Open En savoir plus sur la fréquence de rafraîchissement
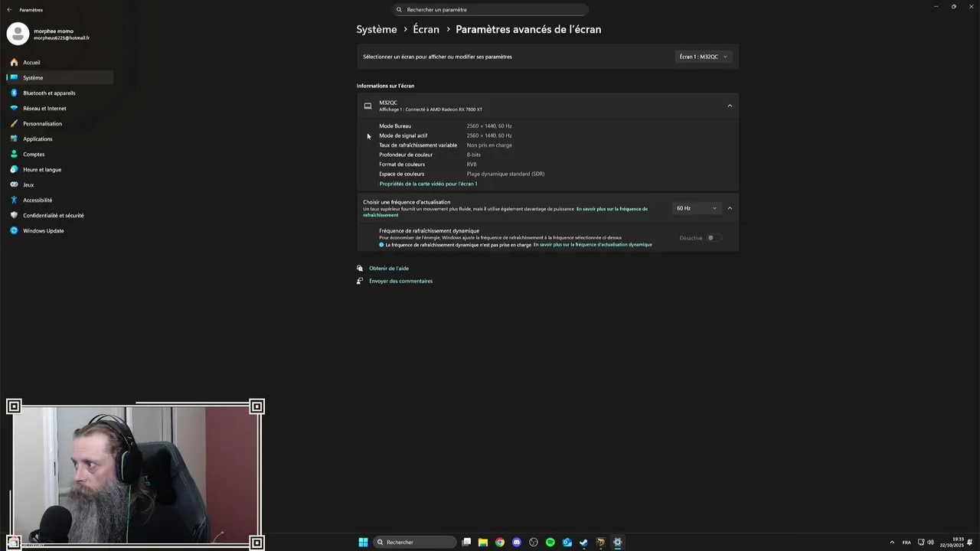Viewport: 980px width, 551px height. point(612,209)
